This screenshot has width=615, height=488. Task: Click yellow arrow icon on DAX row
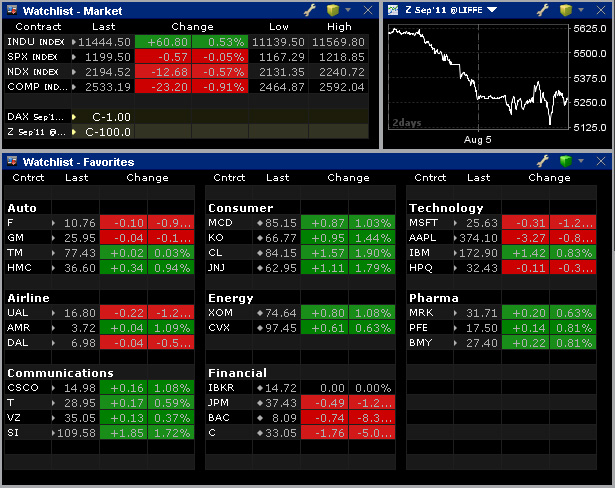tap(74, 117)
